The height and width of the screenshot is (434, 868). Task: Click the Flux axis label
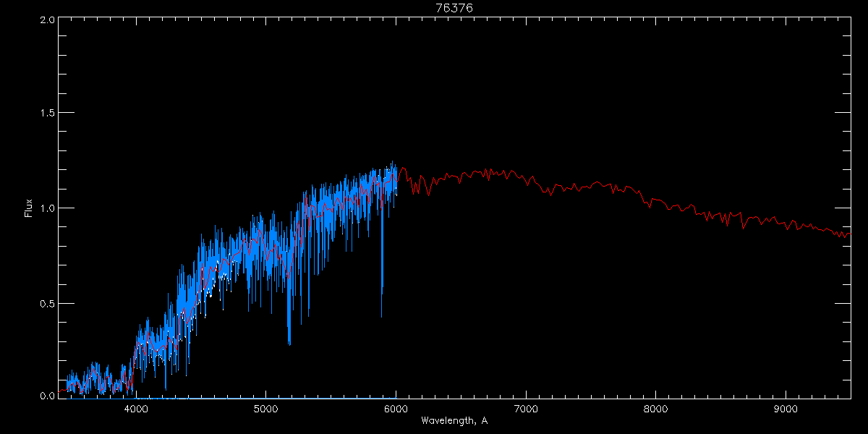click(x=29, y=208)
